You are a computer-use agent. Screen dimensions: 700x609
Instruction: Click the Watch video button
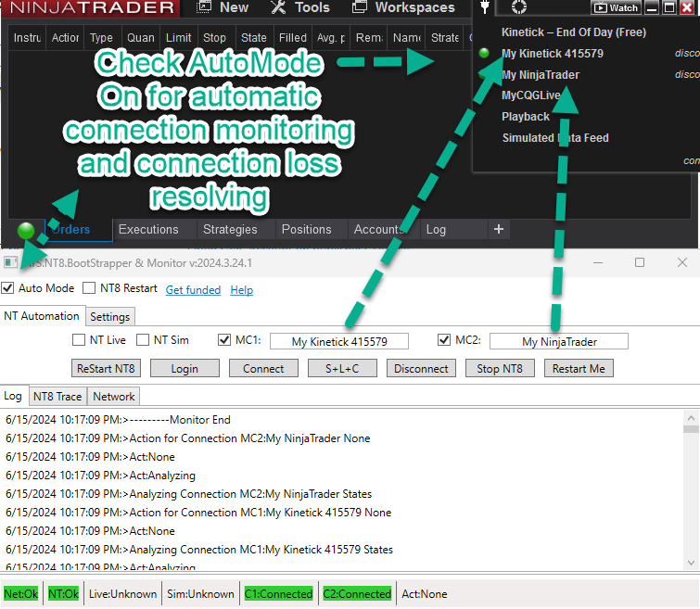(616, 7)
